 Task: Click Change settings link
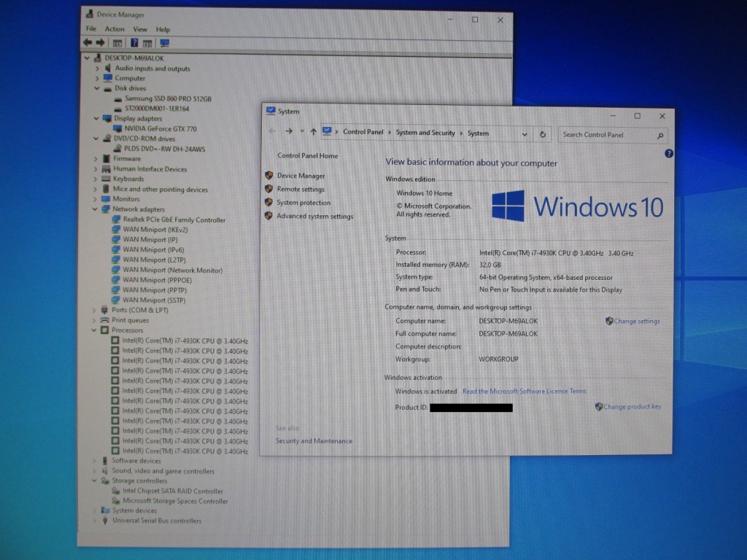[x=636, y=321]
